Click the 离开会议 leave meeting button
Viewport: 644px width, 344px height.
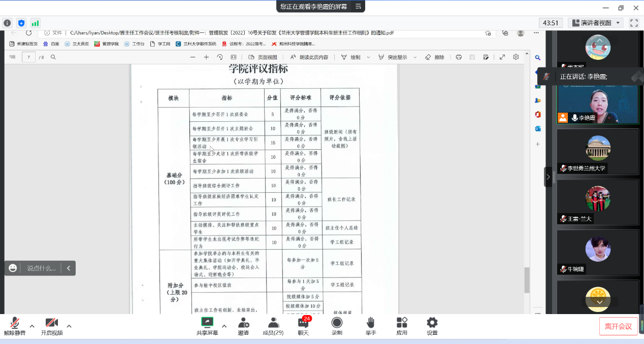pos(618,326)
